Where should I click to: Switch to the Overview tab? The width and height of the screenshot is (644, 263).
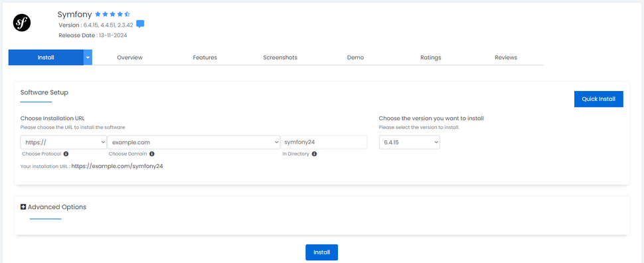(x=129, y=58)
